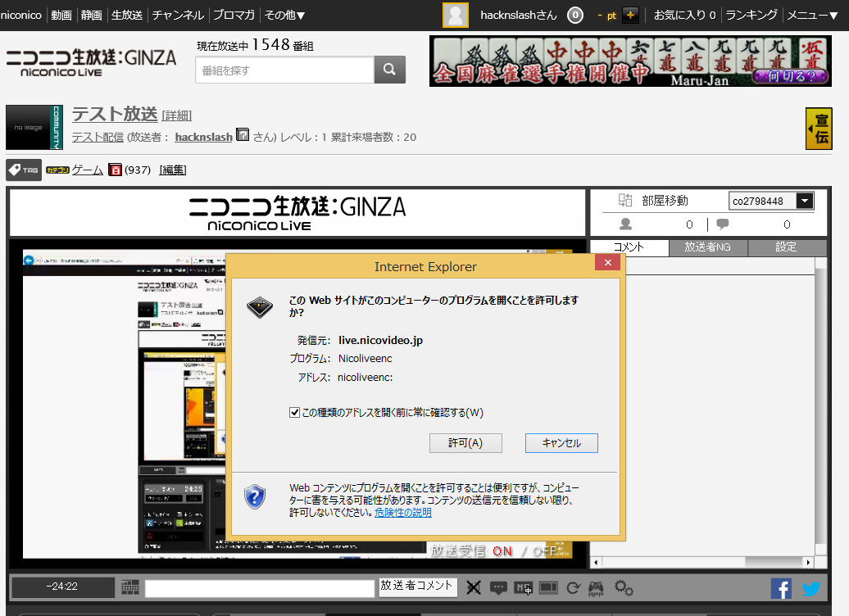Switch to the 設定 tab

787,247
